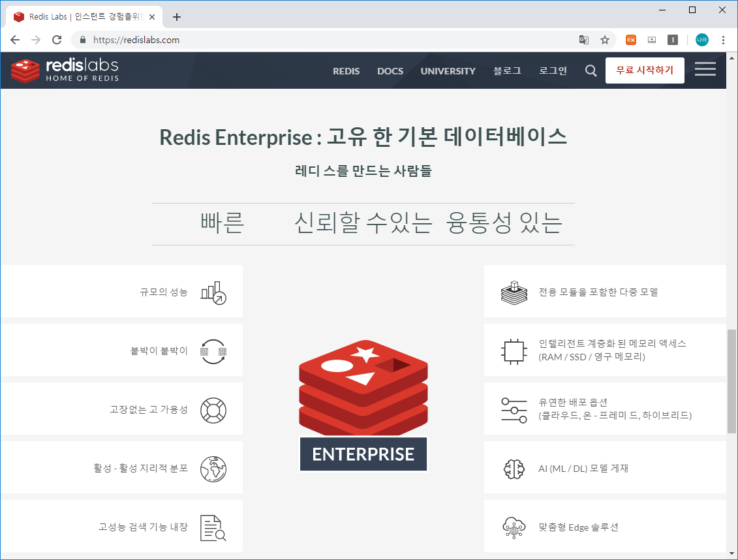Click the Redis Enterprise main heading
738x560 pixels.
(x=363, y=138)
